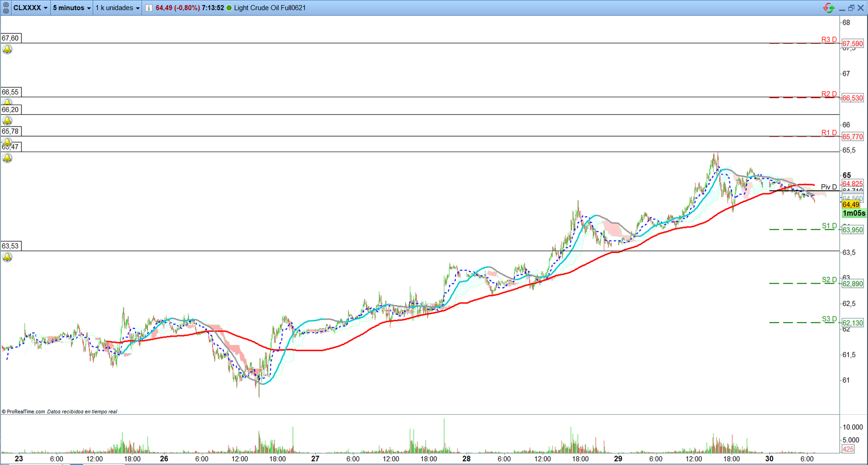Screen dimensions: 868x465
Task: Click the date 28 timeline marker
Action: point(467,458)
